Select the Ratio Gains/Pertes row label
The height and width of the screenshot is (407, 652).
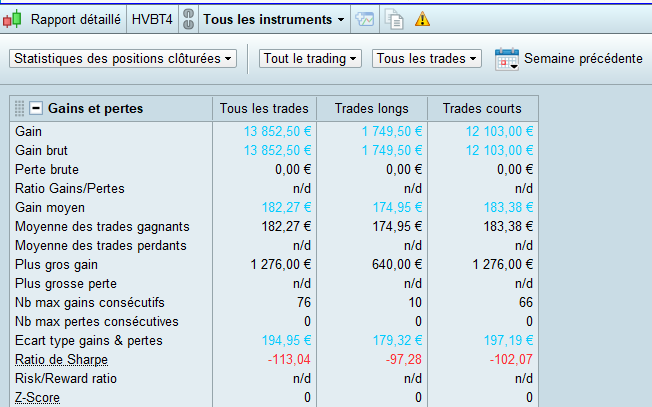[70, 189]
